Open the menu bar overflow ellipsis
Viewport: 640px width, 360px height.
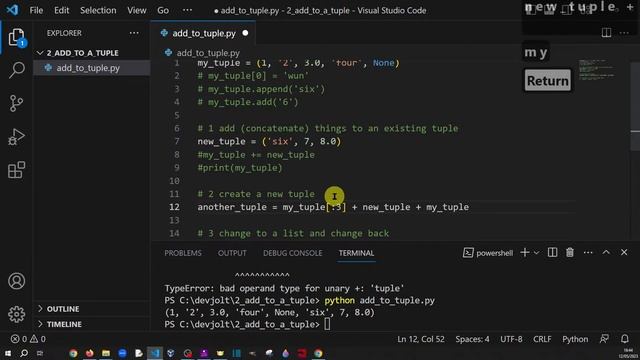(x=187, y=10)
